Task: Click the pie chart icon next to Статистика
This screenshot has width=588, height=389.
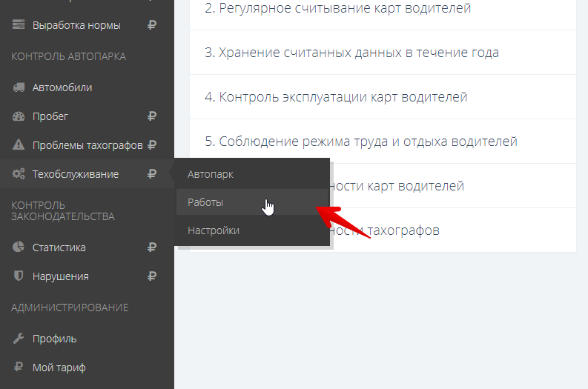Action: pos(19,247)
